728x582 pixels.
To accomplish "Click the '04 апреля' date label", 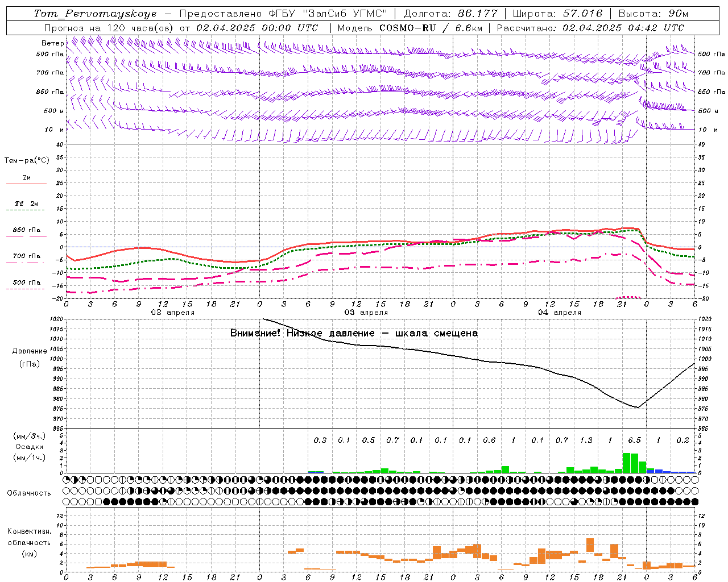I will coord(560,313).
